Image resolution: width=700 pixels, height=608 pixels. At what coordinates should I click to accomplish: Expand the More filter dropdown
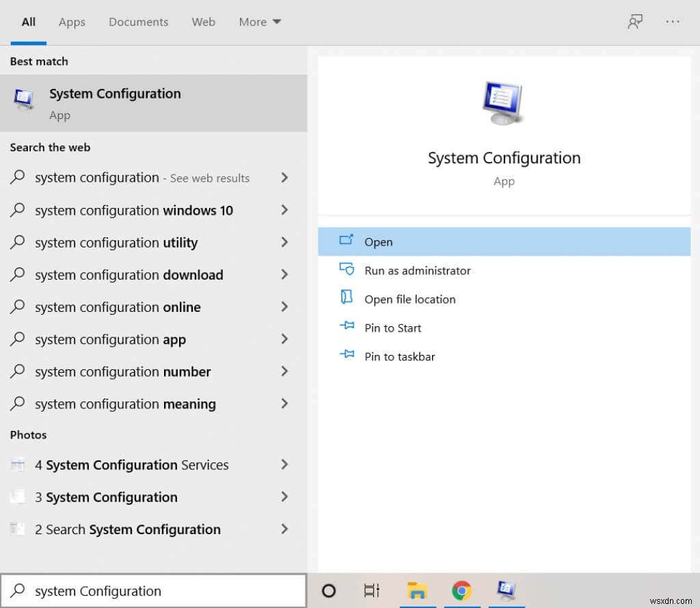point(259,21)
